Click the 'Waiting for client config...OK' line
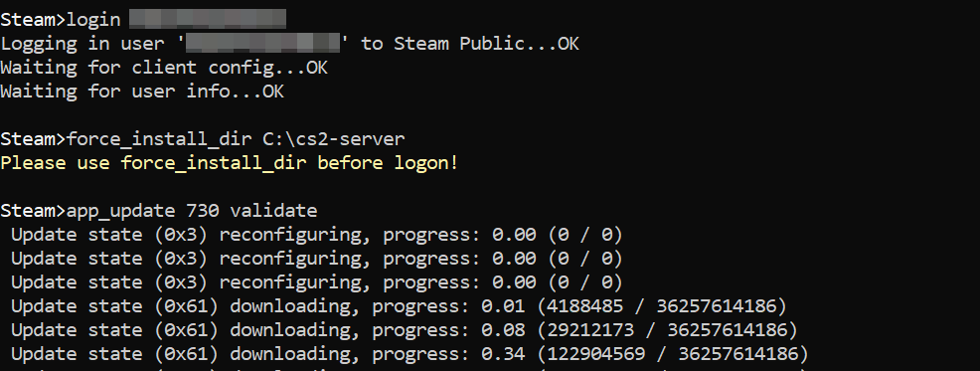Screen dimensions: 980x371 click(164, 67)
